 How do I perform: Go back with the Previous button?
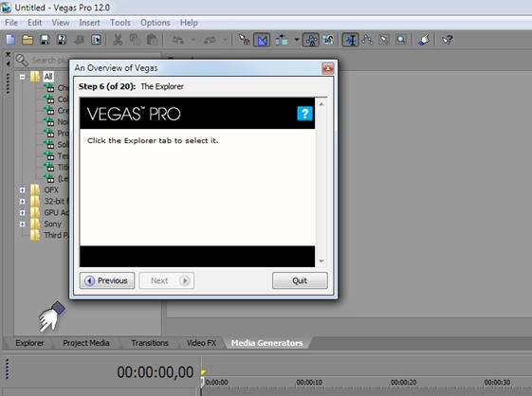(x=107, y=280)
